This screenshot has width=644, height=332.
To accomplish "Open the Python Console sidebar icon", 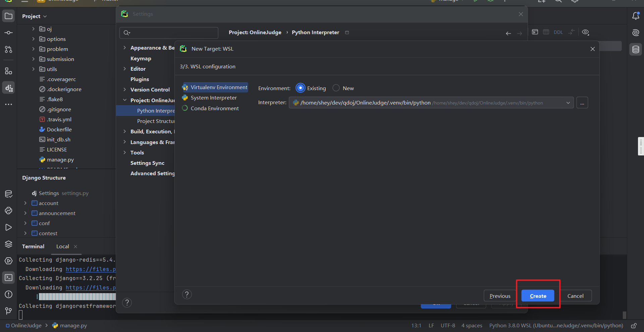I will pyautogui.click(x=9, y=210).
